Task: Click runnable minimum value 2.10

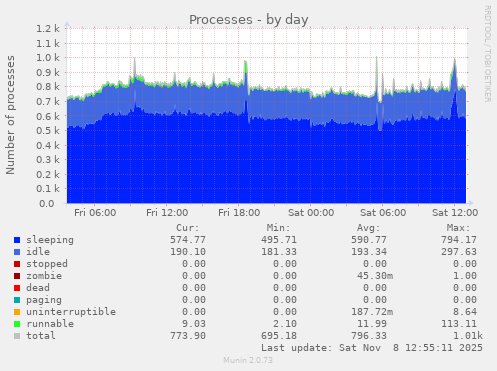Action: 285,324
